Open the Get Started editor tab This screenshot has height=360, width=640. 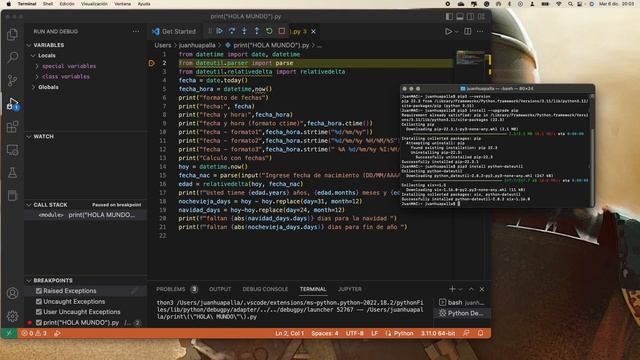(x=174, y=31)
